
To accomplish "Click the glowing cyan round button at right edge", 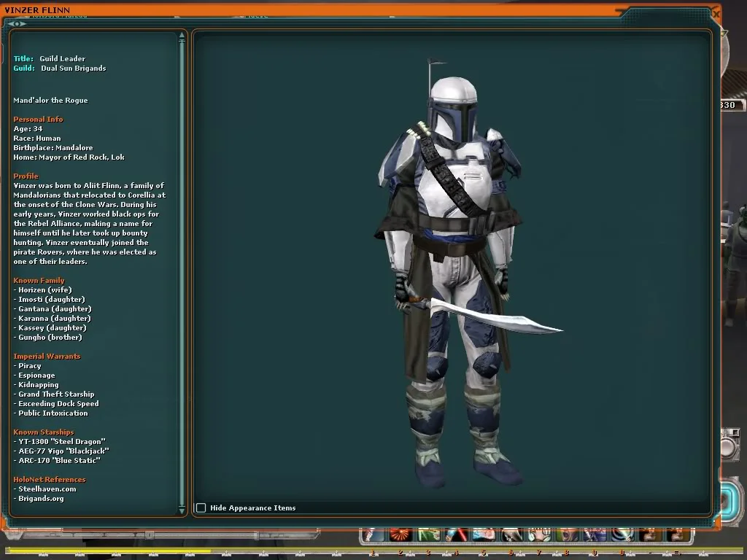I will pos(732,501).
